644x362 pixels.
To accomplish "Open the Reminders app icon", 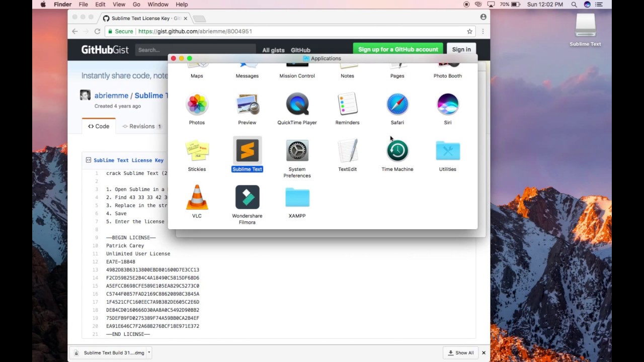I will (x=347, y=105).
